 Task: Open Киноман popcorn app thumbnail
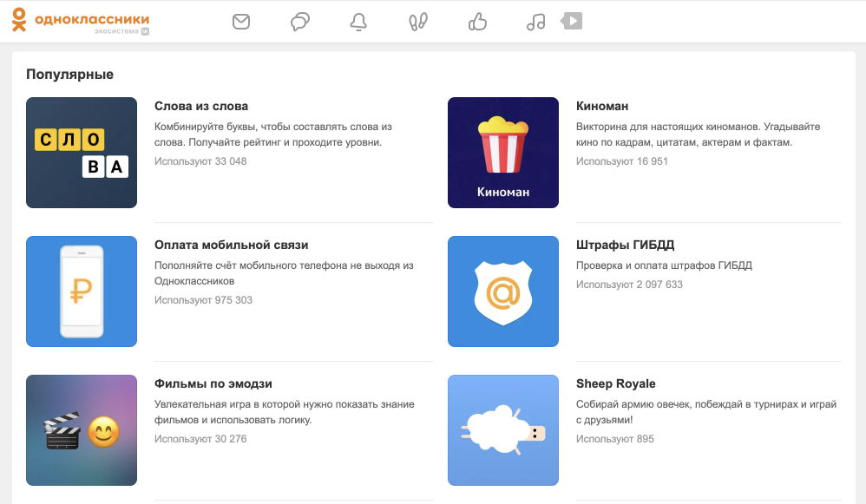coord(503,153)
